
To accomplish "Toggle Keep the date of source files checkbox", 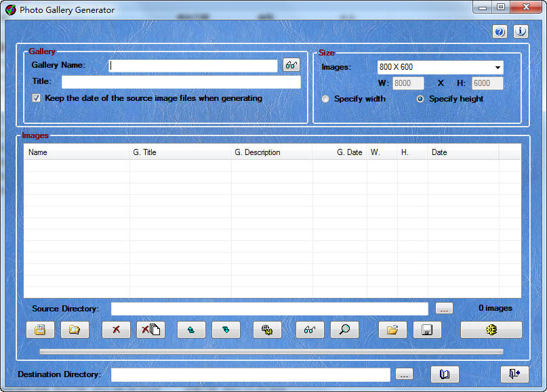I will [37, 98].
